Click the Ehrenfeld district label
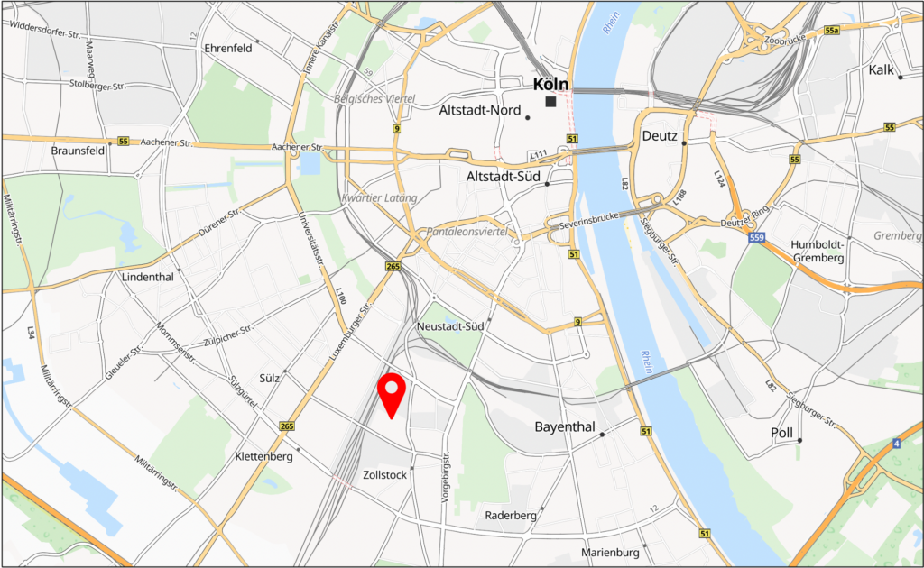924x568 pixels. 228,49
